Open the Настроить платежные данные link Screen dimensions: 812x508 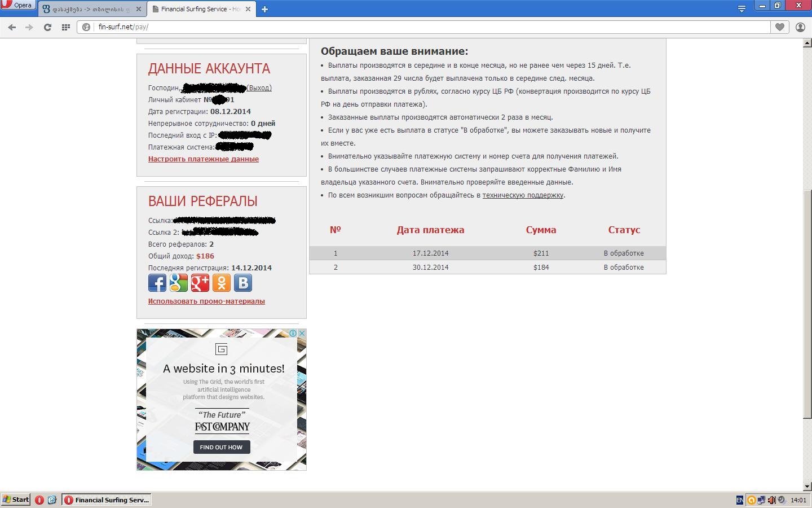[204, 159]
